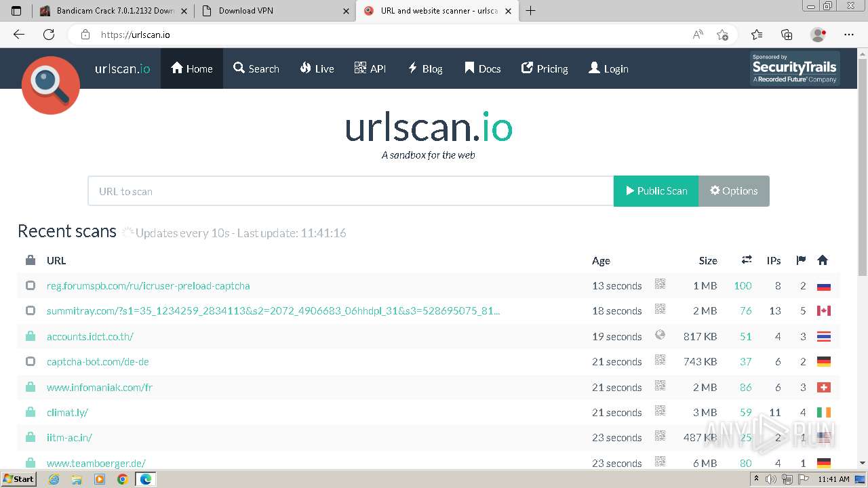868x488 pixels.
Task: Close the Download VPN tab
Action: pos(346,11)
